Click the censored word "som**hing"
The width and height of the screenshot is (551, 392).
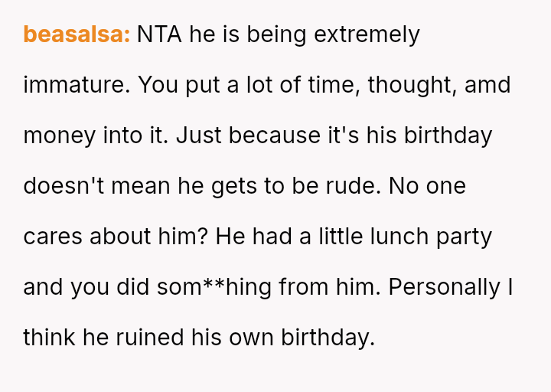point(212,287)
